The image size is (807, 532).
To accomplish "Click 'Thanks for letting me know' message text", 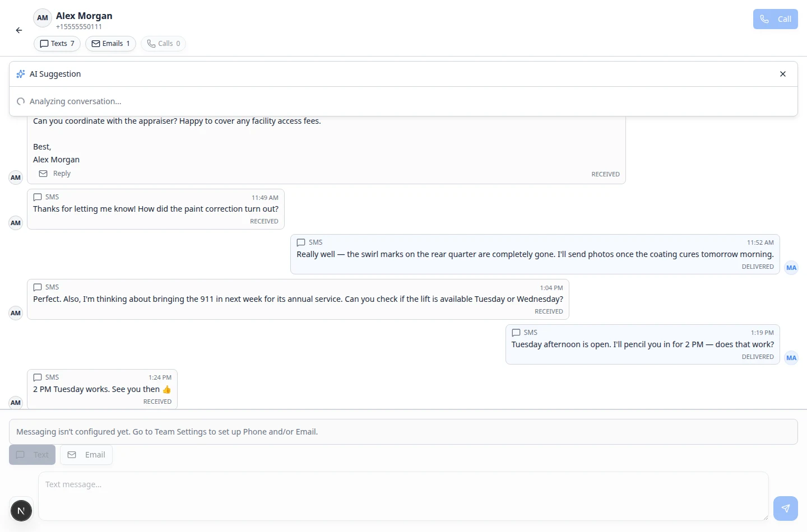I will click(x=156, y=209).
